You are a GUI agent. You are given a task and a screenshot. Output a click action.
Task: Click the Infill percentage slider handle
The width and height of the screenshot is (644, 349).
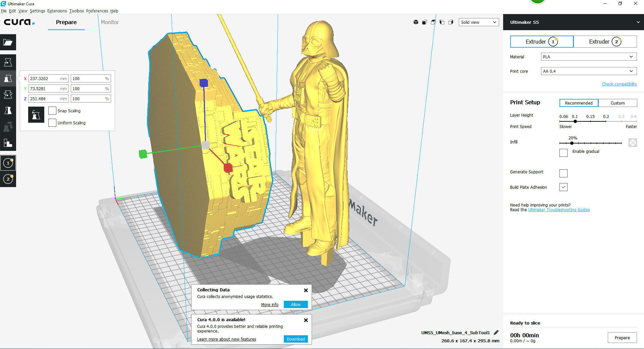click(x=572, y=143)
